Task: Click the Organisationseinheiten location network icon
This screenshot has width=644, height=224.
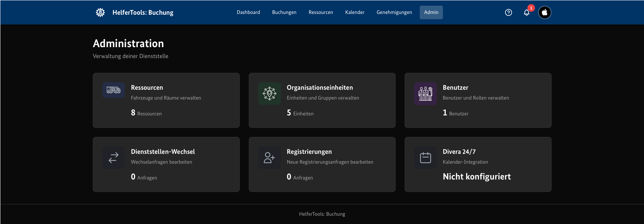Action: tap(269, 94)
